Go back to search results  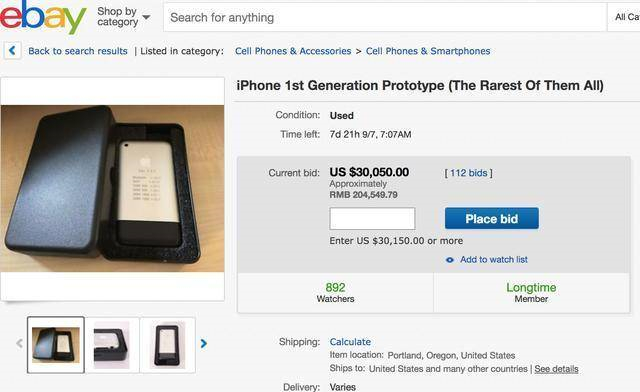[78, 51]
